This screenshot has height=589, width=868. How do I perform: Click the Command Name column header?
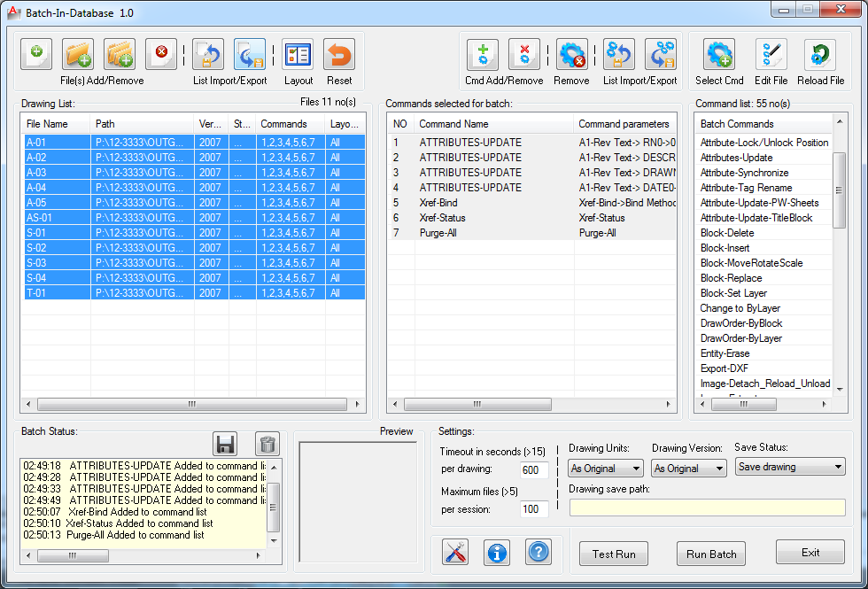(x=494, y=124)
